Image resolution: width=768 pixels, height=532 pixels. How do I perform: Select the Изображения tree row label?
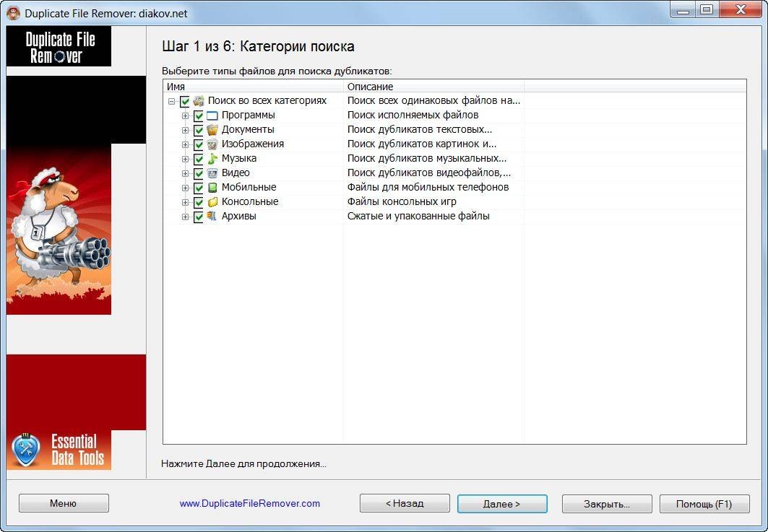point(253,144)
